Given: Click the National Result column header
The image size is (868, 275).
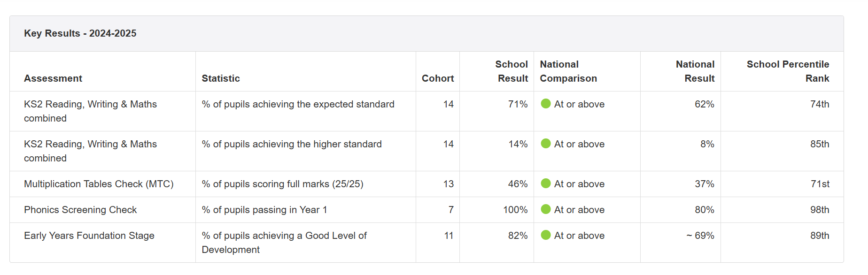Looking at the screenshot, I should pyautogui.click(x=695, y=71).
